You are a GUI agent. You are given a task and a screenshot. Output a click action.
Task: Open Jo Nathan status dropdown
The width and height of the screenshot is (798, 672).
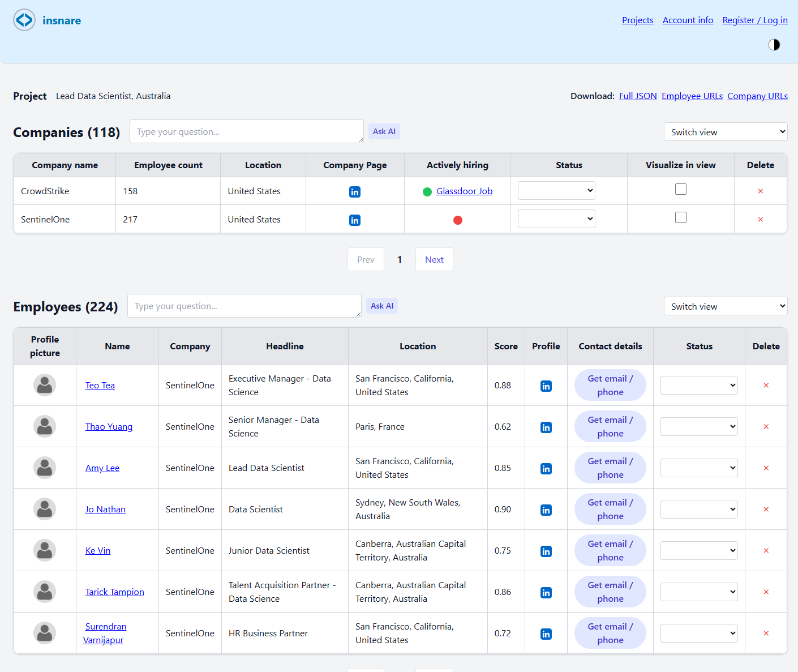coord(699,509)
